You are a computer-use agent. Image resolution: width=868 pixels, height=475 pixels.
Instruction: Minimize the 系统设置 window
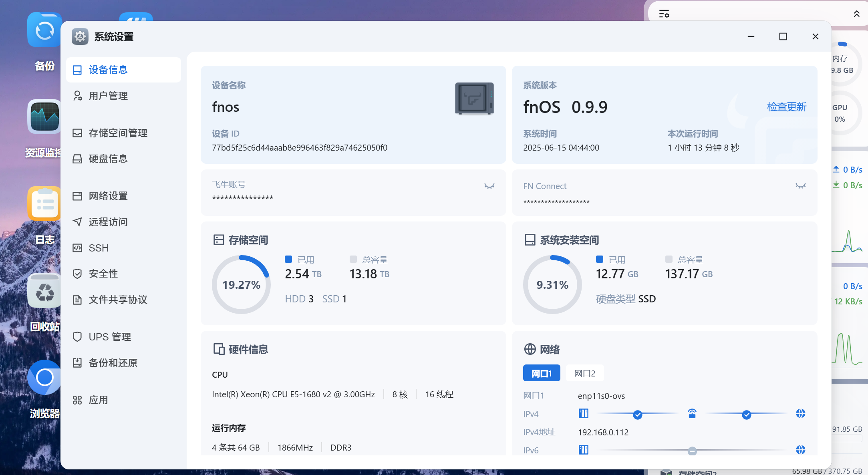coord(751,36)
